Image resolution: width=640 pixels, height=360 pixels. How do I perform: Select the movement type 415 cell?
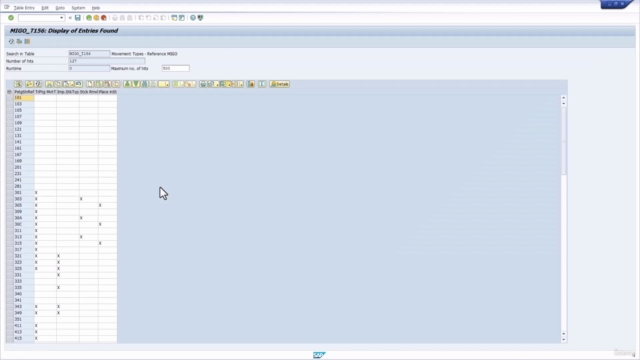(24, 338)
